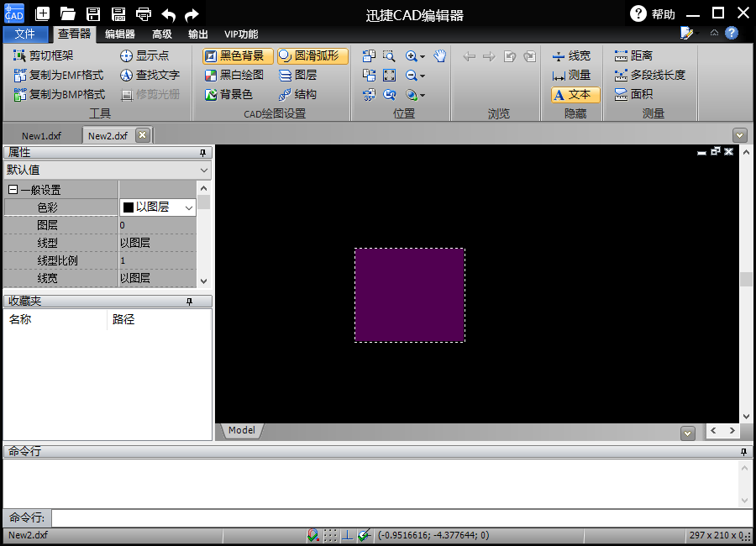
Task: Click the New file icon in title bar
Action: (43, 14)
